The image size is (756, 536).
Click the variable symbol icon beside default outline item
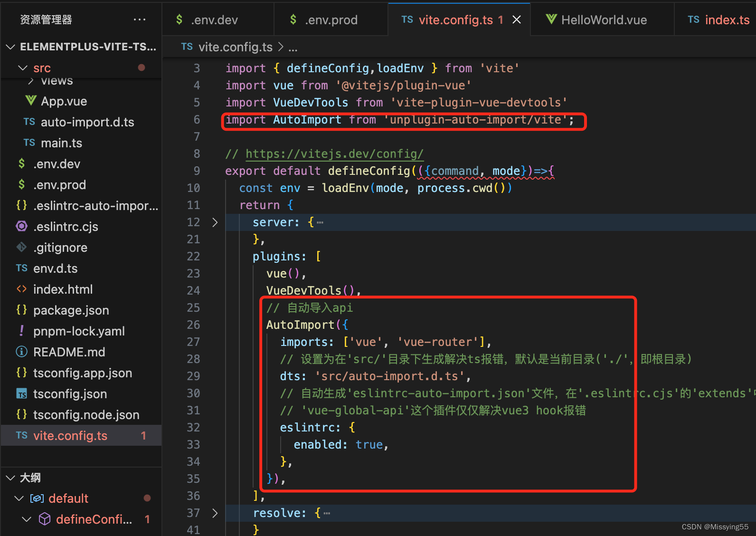[37, 498]
